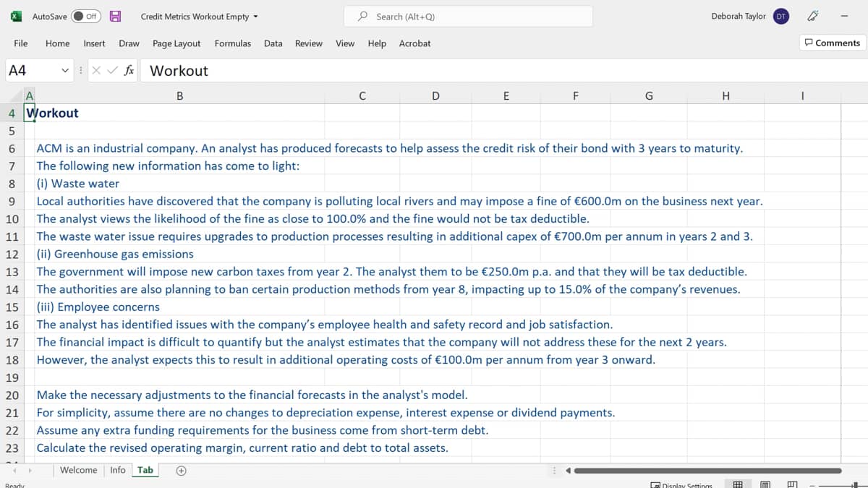Screen dimensions: 868x488
Task: Switch to the Home ribbon tab
Action: [x=57, y=43]
